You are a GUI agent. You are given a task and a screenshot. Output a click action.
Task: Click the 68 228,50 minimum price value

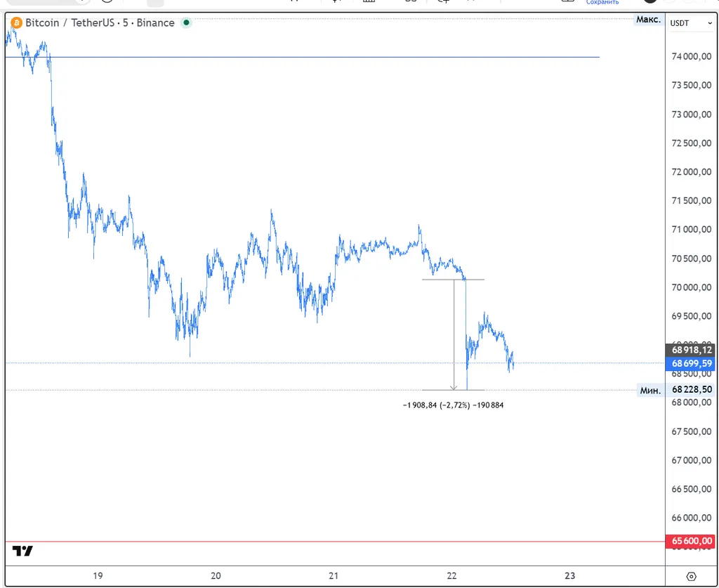point(692,390)
